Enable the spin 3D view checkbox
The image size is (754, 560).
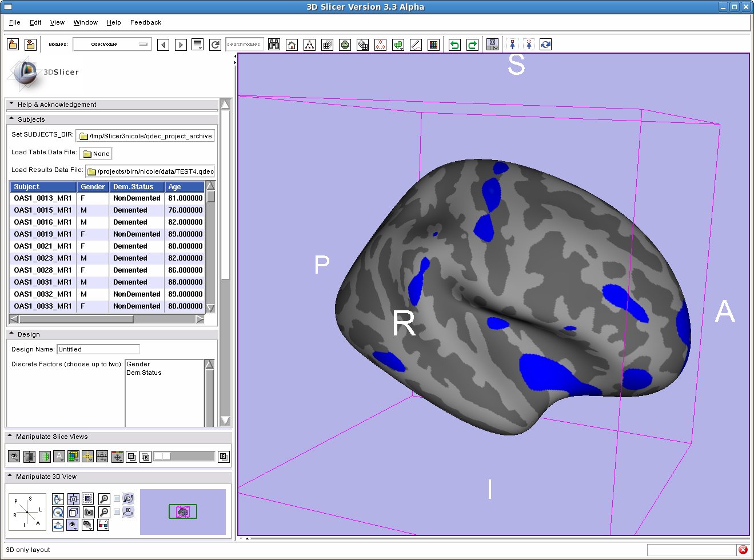(117, 499)
